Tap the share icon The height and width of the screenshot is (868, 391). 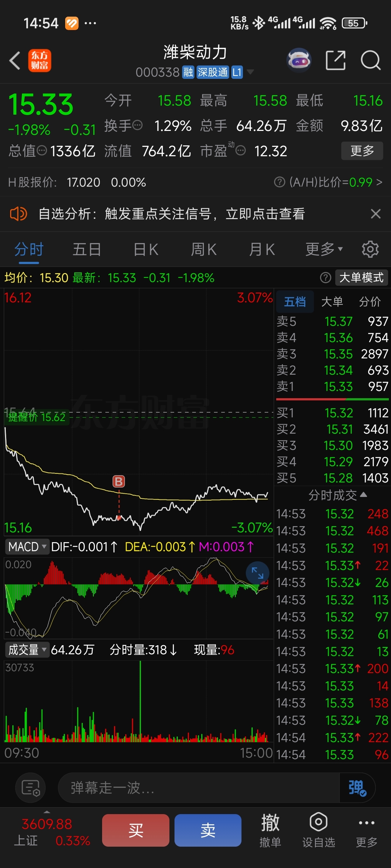(x=336, y=60)
